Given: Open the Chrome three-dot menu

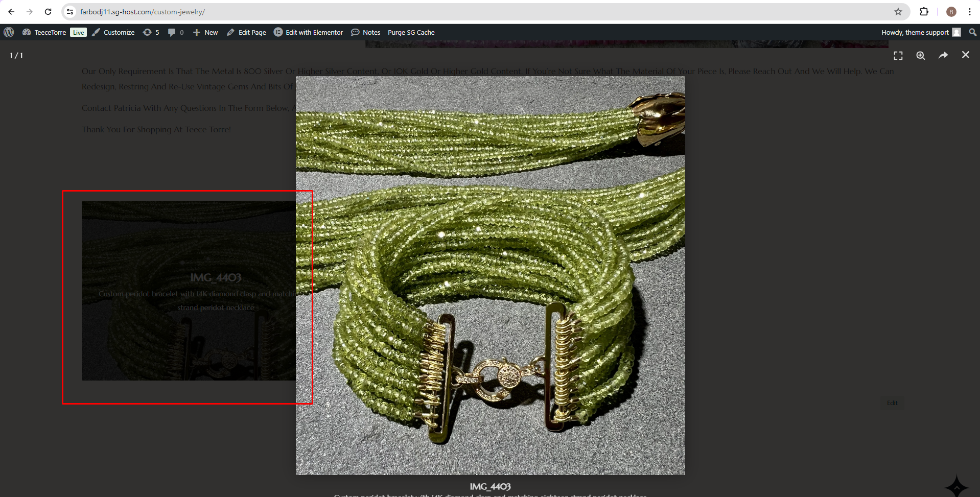Looking at the screenshot, I should (x=969, y=12).
